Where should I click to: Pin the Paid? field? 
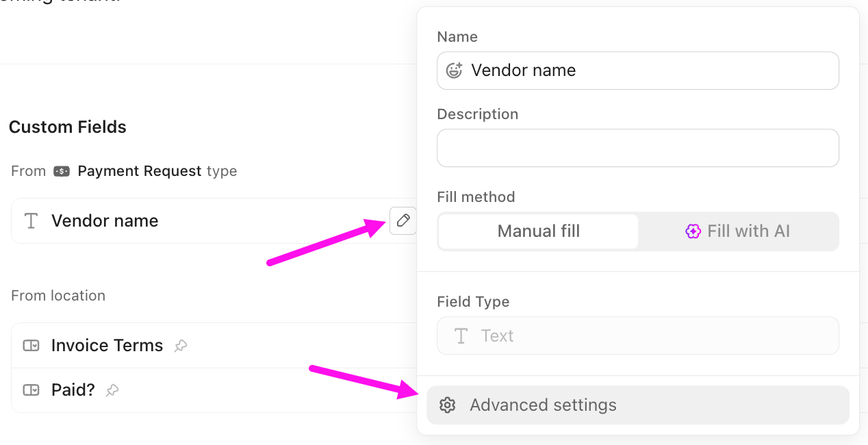coord(112,390)
